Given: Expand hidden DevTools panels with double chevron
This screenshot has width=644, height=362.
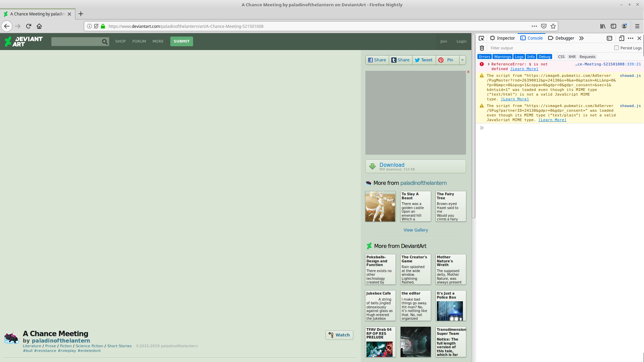Looking at the screenshot, I should pos(581,38).
